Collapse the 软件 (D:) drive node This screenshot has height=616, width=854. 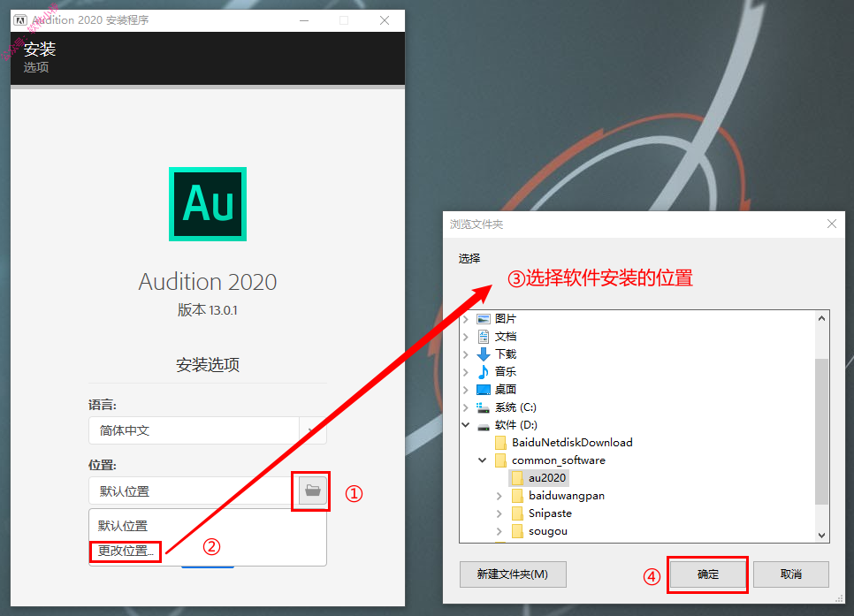[466, 425]
